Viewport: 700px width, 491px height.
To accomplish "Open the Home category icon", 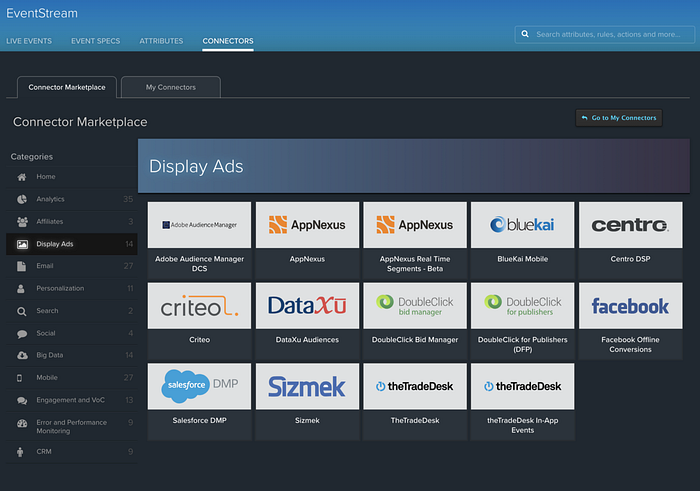I will pyautogui.click(x=21, y=177).
